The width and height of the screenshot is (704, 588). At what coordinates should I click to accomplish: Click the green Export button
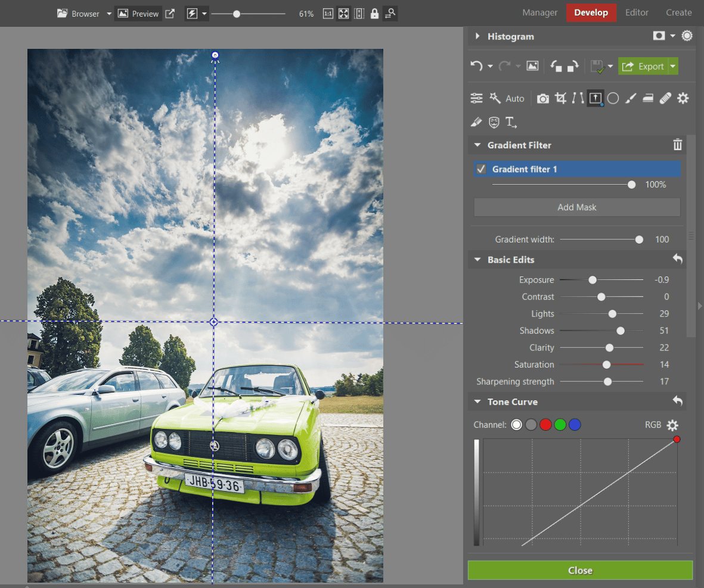643,67
